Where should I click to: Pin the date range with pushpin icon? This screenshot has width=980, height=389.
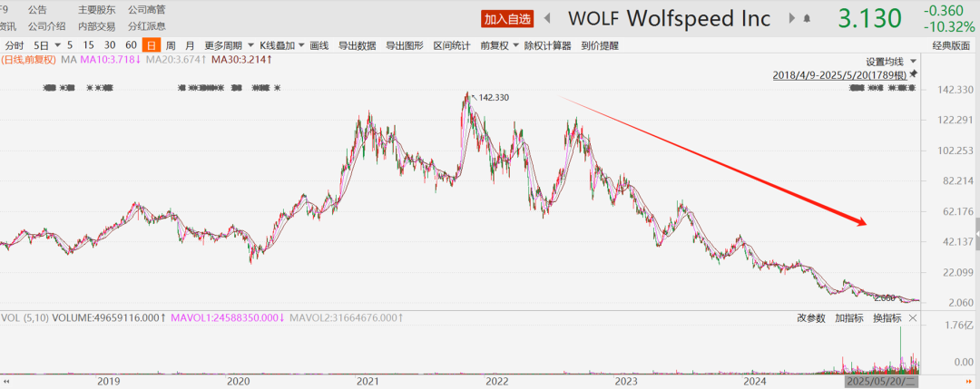click(913, 73)
